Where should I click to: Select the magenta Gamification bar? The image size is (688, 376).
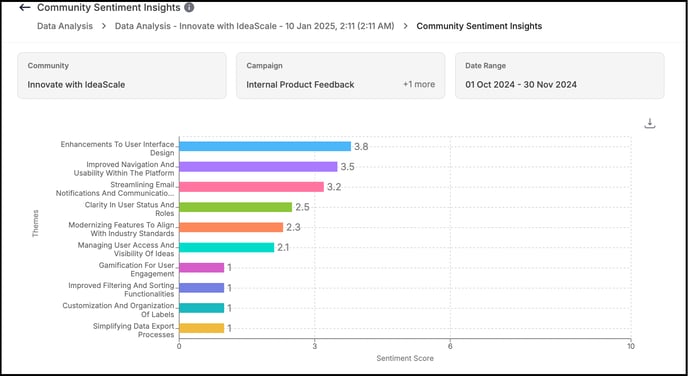pyautogui.click(x=202, y=267)
